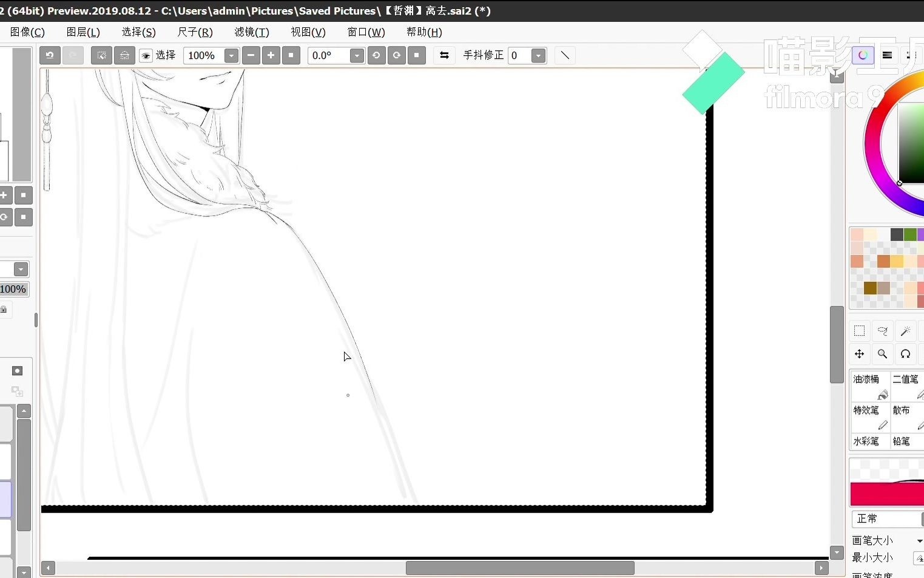Click the canvas scroll right arrow
Image resolution: width=924 pixels, height=578 pixels.
[x=821, y=568]
